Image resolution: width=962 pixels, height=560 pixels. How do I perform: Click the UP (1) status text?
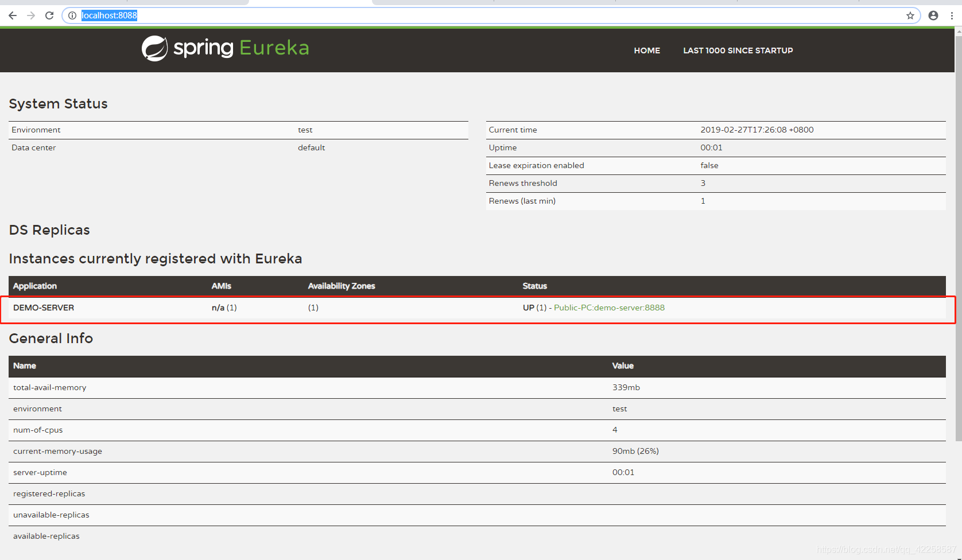click(x=534, y=308)
